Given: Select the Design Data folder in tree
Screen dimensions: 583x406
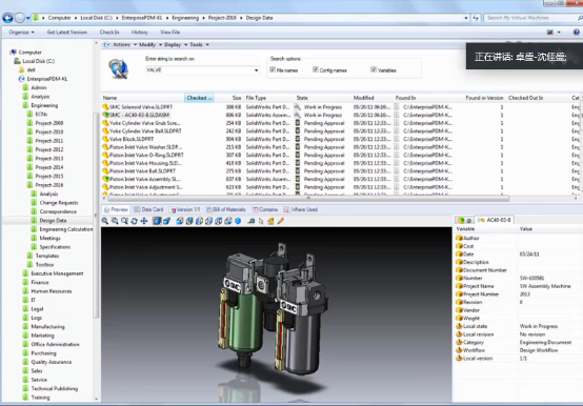Looking at the screenshot, I should click(53, 220).
